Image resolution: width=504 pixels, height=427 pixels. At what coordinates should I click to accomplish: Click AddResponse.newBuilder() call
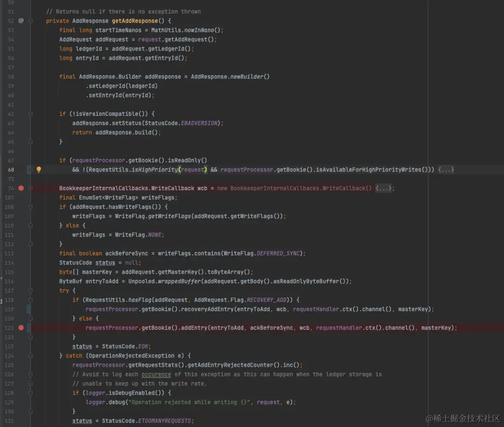[230, 77]
